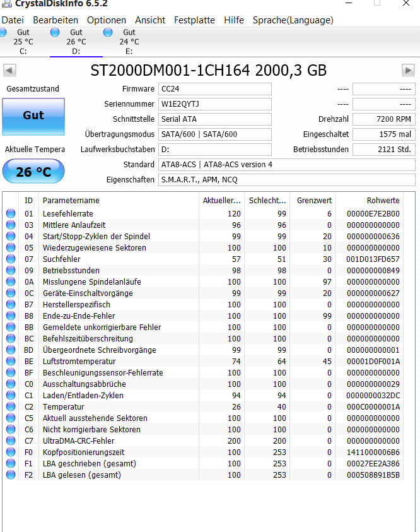
Task: Click the Parametername column header
Action: click(119, 201)
